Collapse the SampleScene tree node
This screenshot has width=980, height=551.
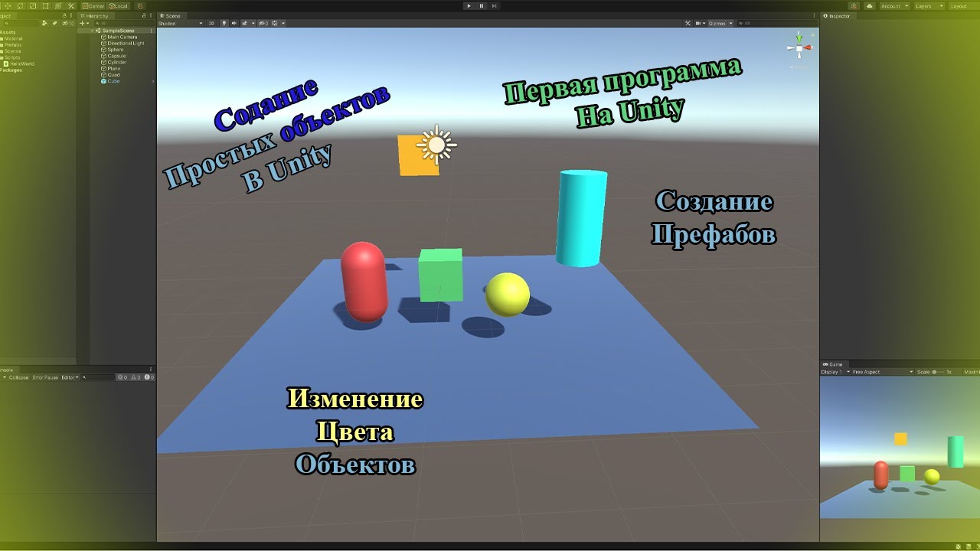pos(93,31)
